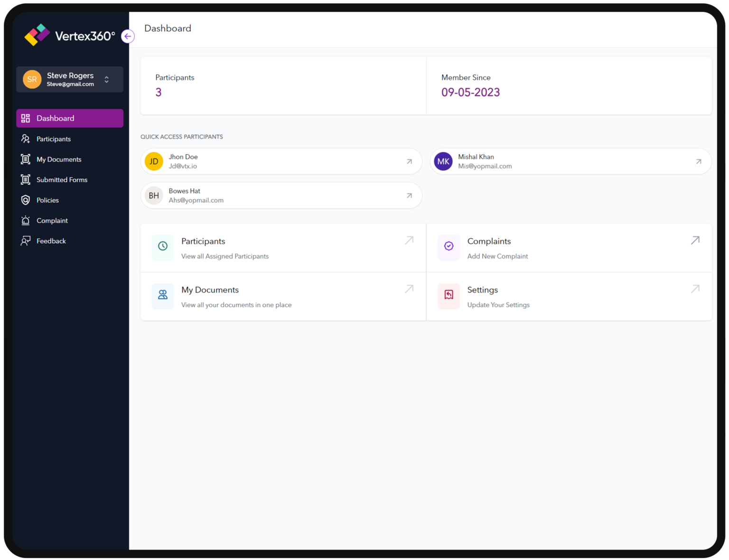
Task: Select the Policies shield icon
Action: [x=26, y=200]
